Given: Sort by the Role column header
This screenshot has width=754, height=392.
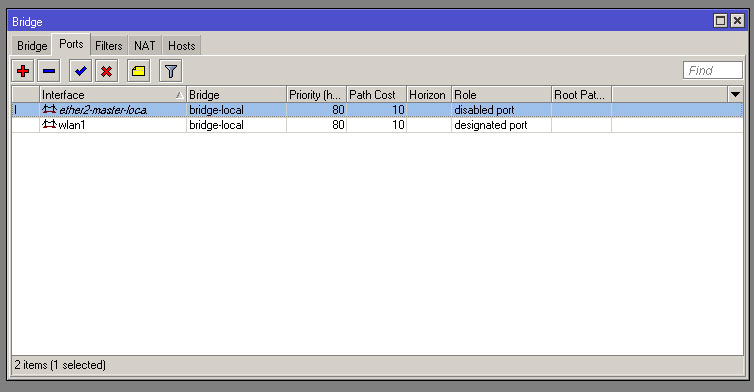Looking at the screenshot, I should [x=502, y=94].
